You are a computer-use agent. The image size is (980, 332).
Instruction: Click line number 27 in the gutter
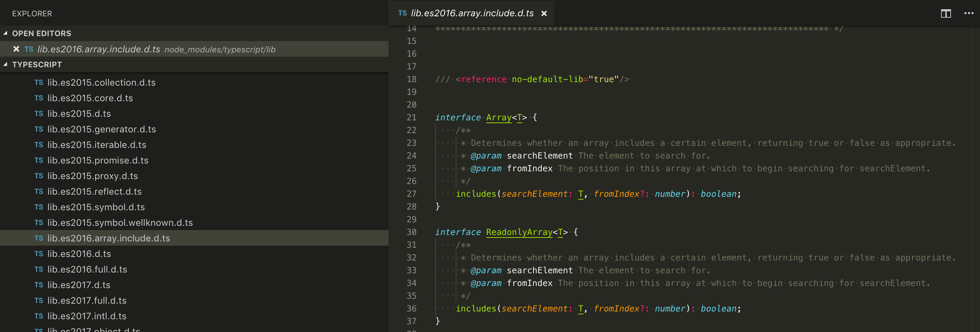point(411,194)
